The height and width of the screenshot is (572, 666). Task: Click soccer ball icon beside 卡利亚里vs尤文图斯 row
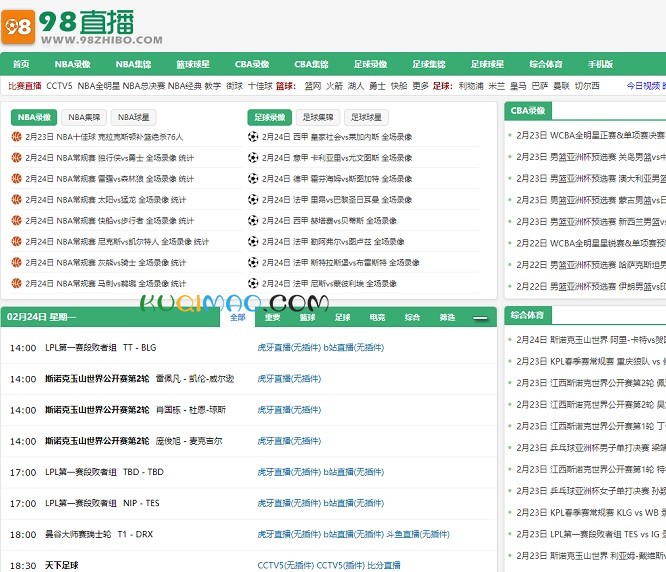(253, 158)
